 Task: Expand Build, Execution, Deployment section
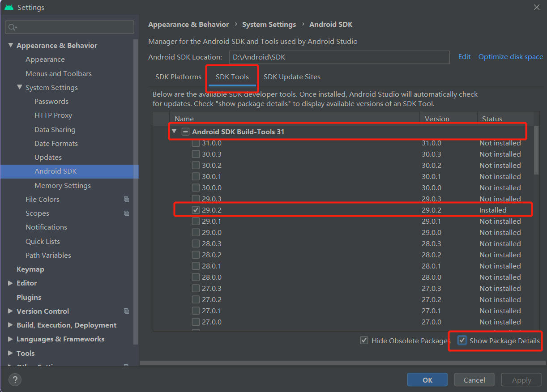click(11, 325)
